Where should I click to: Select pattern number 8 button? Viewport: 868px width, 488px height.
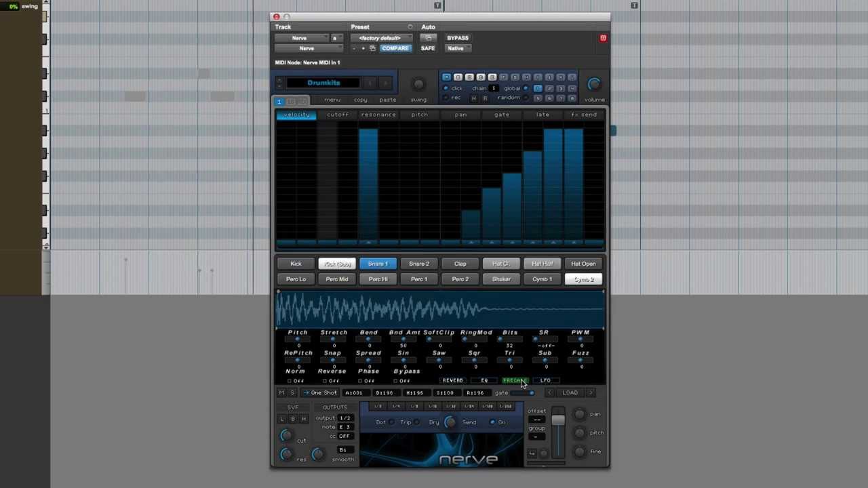pyautogui.click(x=572, y=98)
